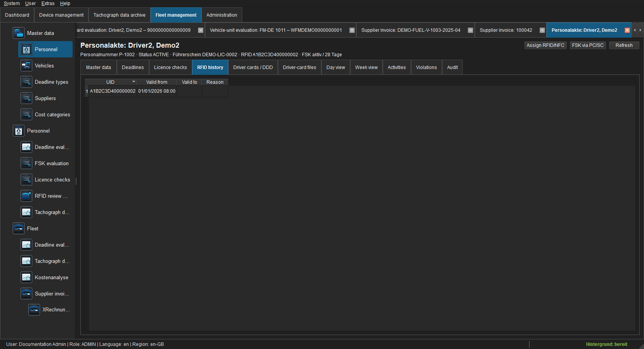Close the Vehicle-unit evaluation tab
Image resolution: width=644 pixels, height=349 pixels.
[x=352, y=30]
